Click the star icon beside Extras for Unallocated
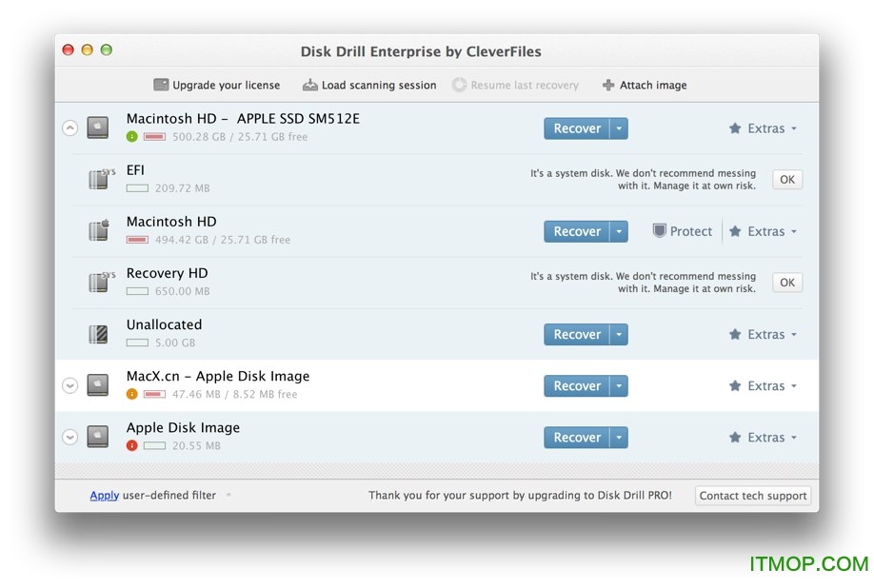Screen dimensions: 874x588 pyautogui.click(x=734, y=334)
